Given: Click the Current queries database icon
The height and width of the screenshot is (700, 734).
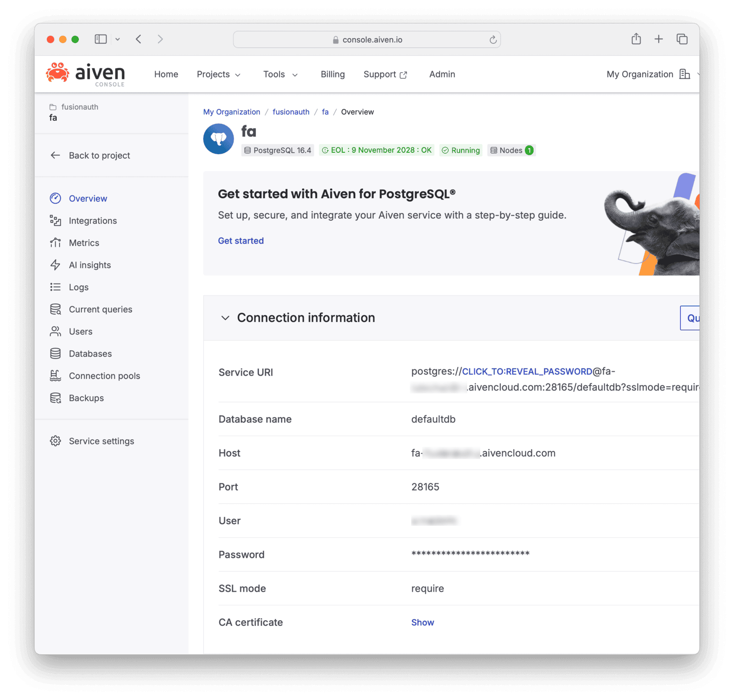Looking at the screenshot, I should (x=56, y=309).
